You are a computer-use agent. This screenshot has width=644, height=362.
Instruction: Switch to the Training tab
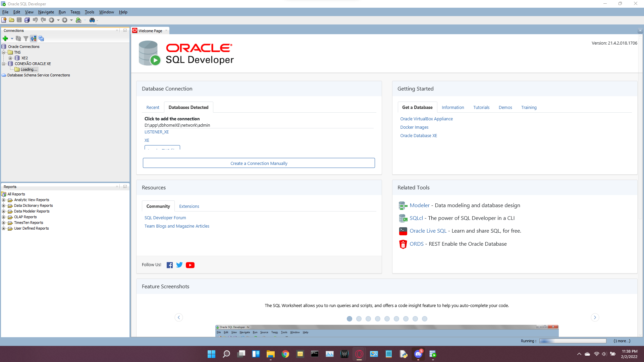pyautogui.click(x=529, y=107)
